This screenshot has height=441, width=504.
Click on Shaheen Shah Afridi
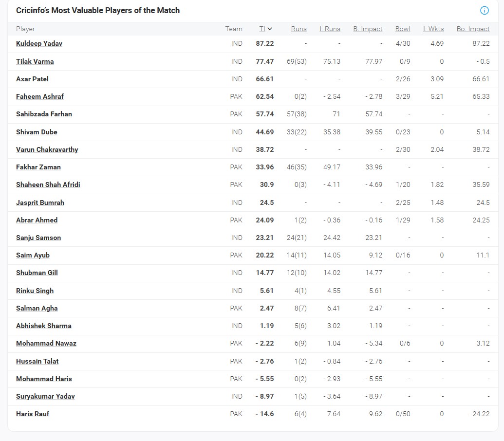pos(48,184)
